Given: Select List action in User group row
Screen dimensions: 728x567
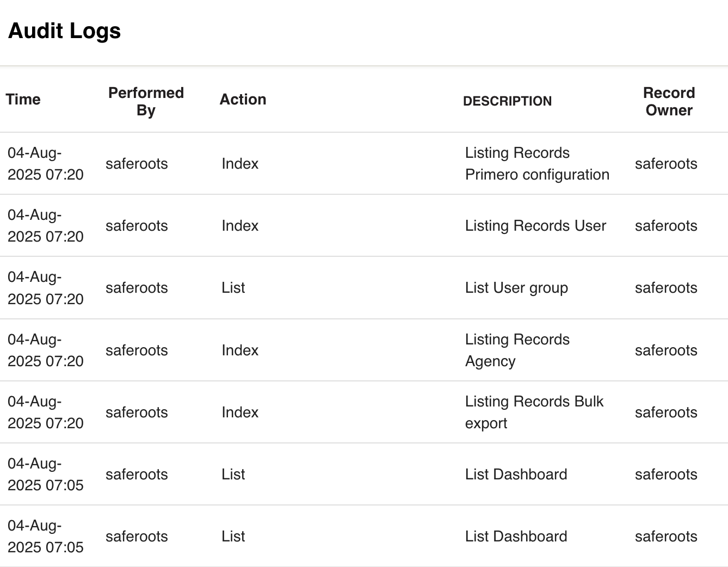Looking at the screenshot, I should (233, 288).
